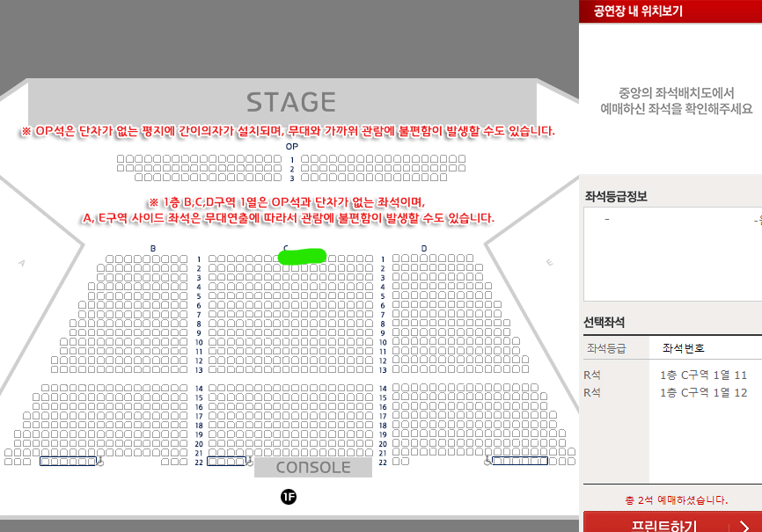Click wheelchair icon beside section B's outlined seats
The image size is (762, 532).
pyautogui.click(x=100, y=461)
